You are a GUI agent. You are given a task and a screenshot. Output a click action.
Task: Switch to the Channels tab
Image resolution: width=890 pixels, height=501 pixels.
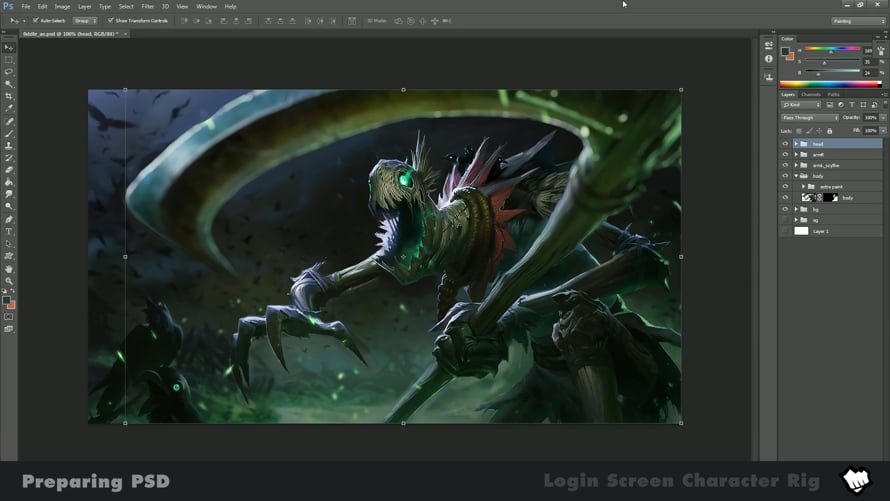811,95
